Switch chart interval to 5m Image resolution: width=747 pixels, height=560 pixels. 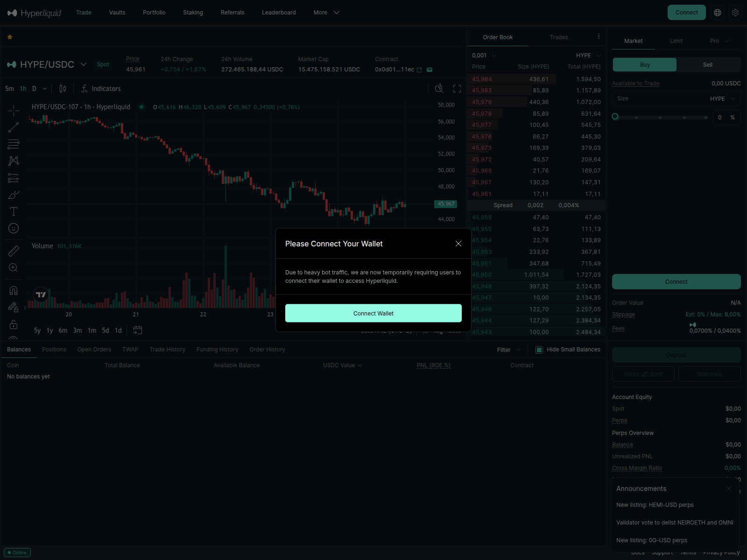pyautogui.click(x=9, y=89)
